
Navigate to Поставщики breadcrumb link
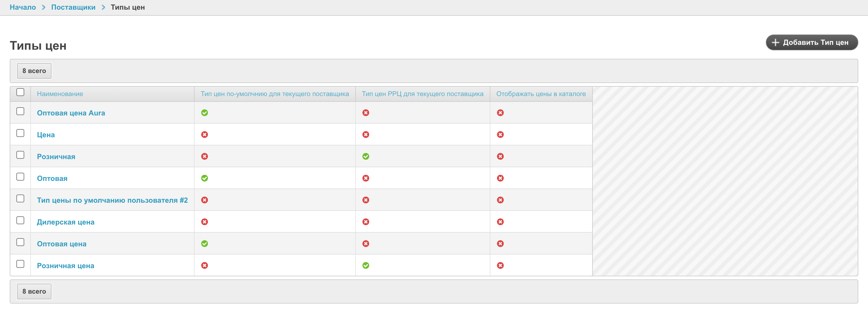pos(73,7)
